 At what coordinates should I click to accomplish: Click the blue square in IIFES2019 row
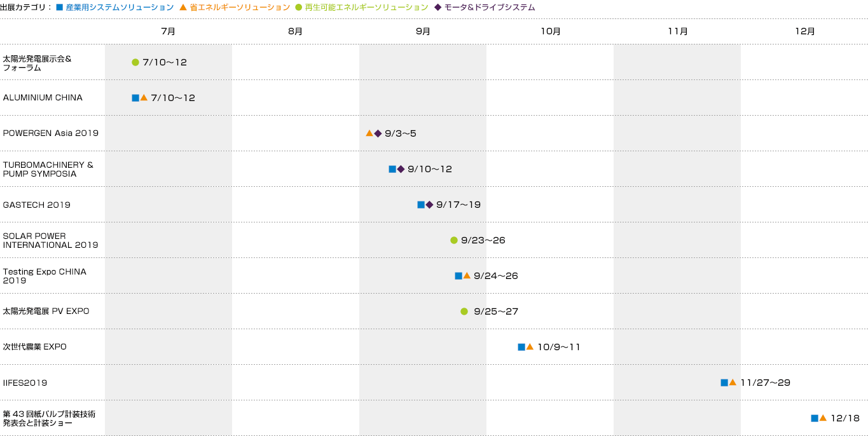724,383
